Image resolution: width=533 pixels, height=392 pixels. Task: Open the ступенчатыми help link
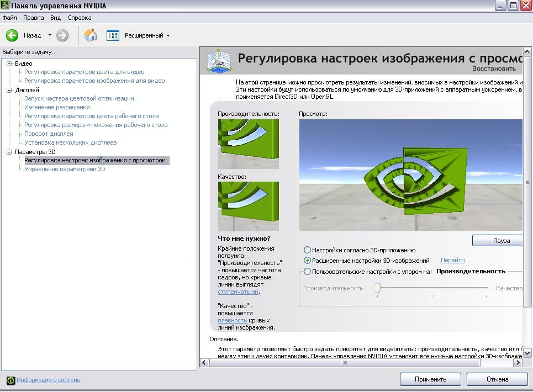coord(238,292)
